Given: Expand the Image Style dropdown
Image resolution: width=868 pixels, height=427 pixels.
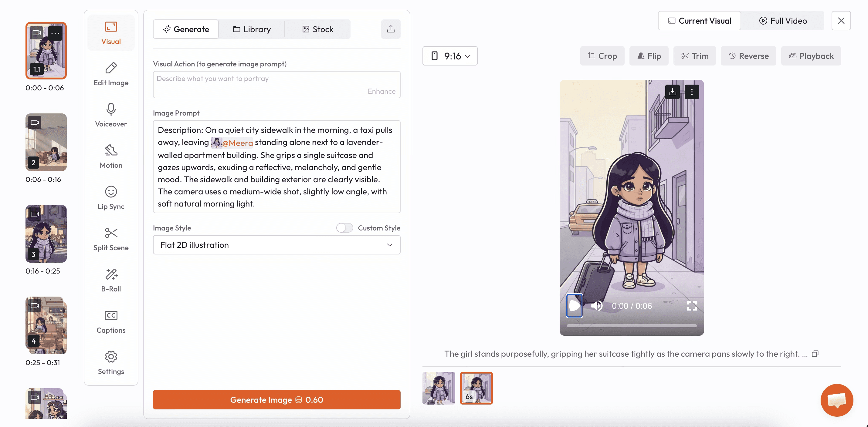Looking at the screenshot, I should pyautogui.click(x=276, y=245).
